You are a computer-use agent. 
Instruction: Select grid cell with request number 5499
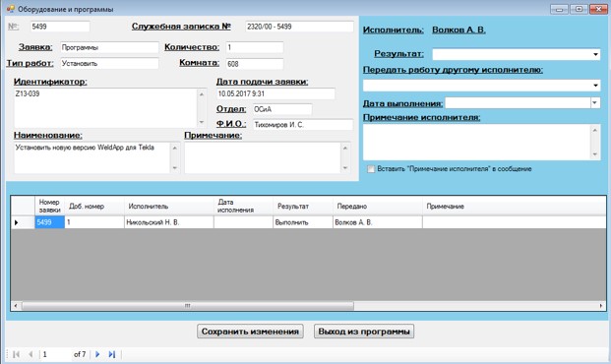pos(49,222)
